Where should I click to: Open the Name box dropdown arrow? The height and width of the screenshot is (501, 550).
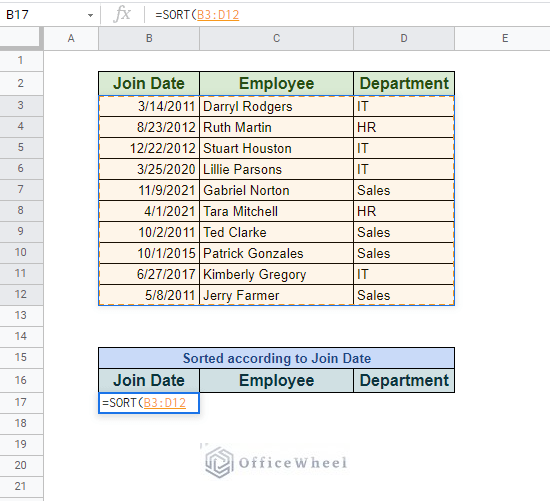tap(90, 15)
